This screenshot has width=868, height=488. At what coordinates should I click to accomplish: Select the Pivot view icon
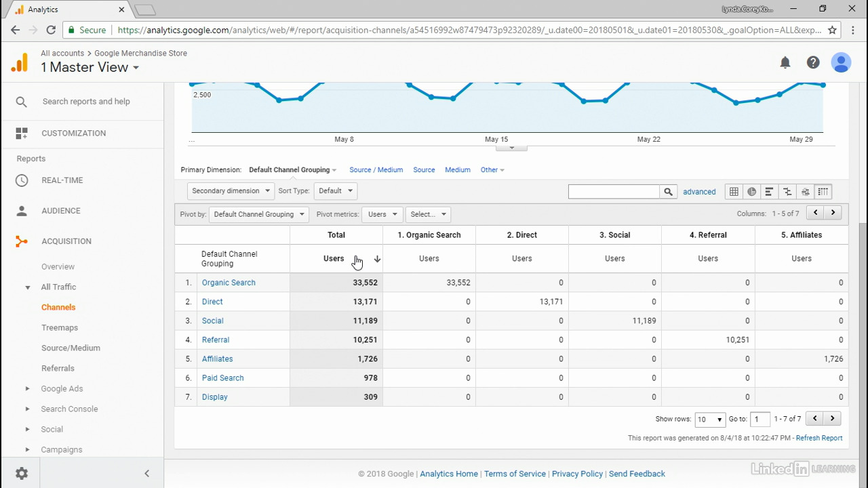(823, 192)
